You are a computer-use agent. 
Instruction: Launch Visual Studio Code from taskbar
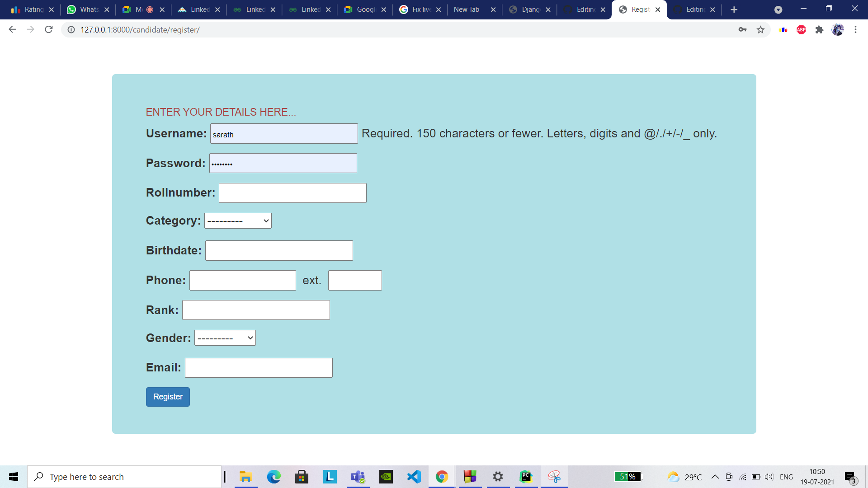(x=414, y=477)
